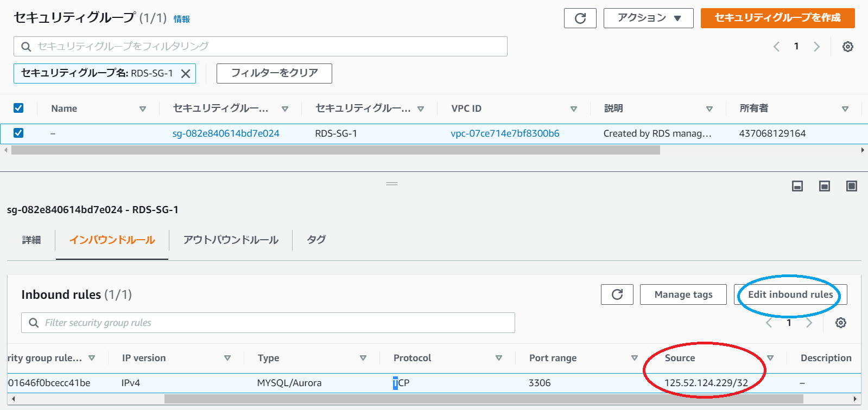The height and width of the screenshot is (410, 868).
Task: Select the IPv4 cell in rule row
Action: click(x=131, y=383)
